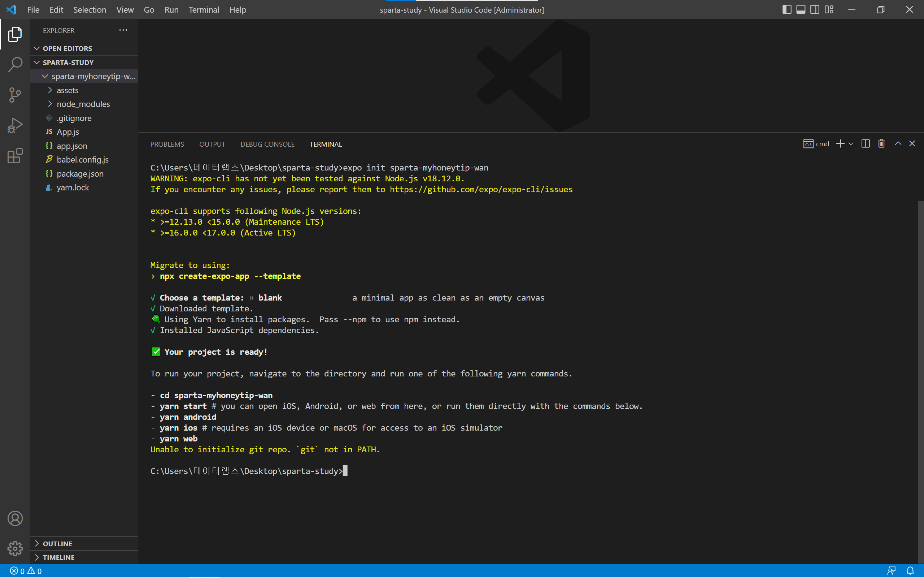924x578 pixels.
Task: Open the Edit menu
Action: point(57,9)
